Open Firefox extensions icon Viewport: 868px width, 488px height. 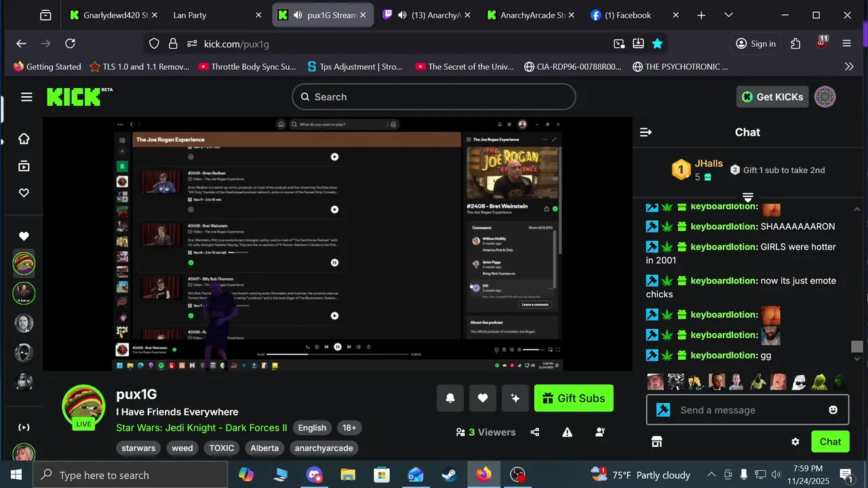pyautogui.click(x=795, y=43)
